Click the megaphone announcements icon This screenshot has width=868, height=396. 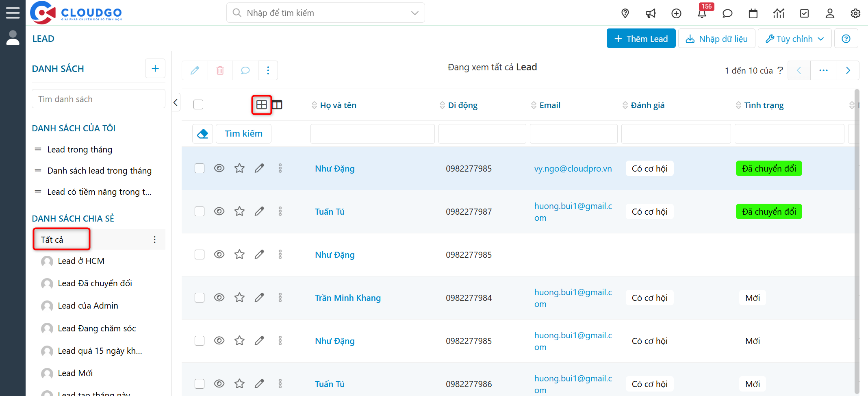click(x=651, y=13)
